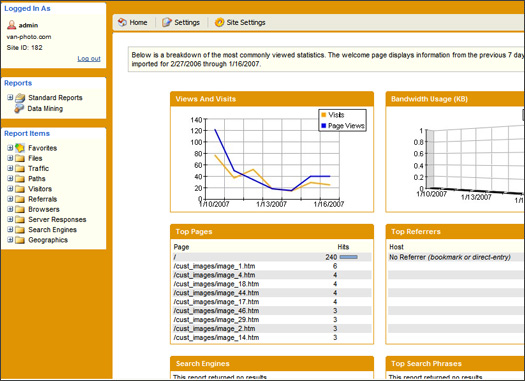Click the Search Engines panel header
This screenshot has width=525, height=381.
click(272, 364)
